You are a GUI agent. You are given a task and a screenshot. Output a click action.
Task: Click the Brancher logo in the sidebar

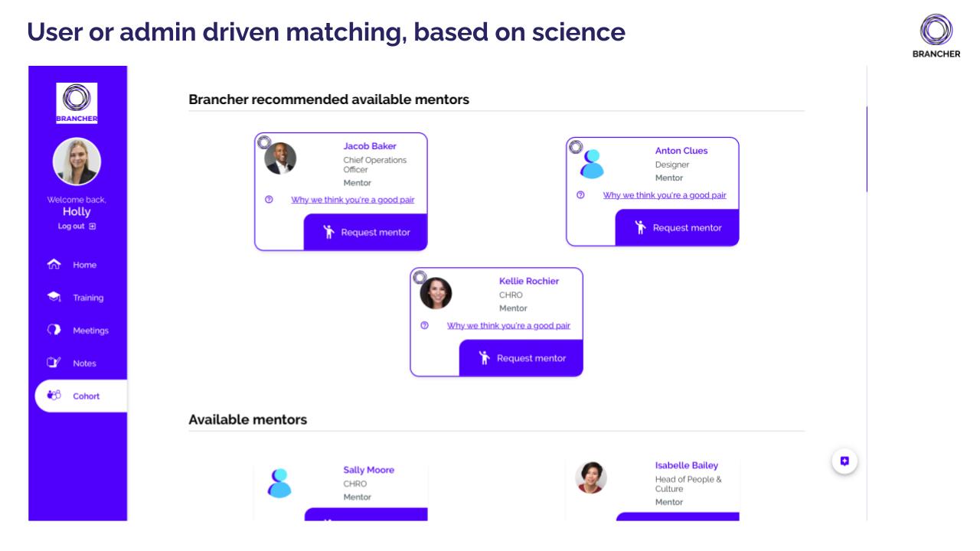click(77, 99)
